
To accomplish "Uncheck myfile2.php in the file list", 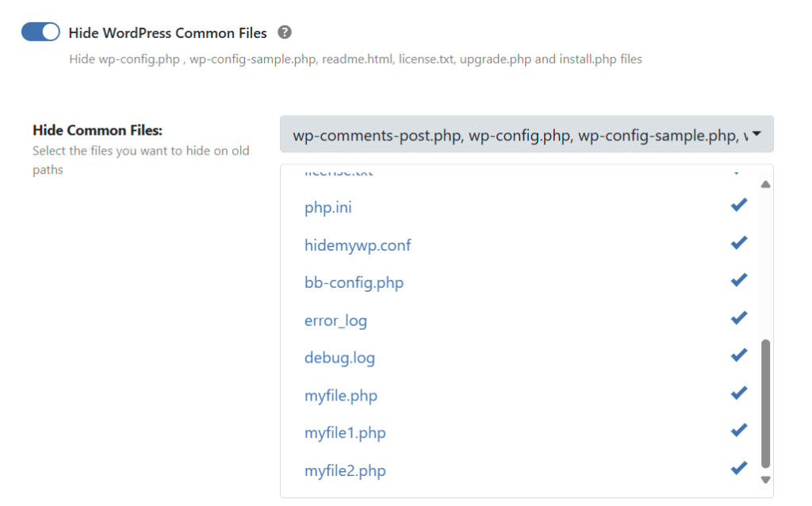I will pos(738,468).
